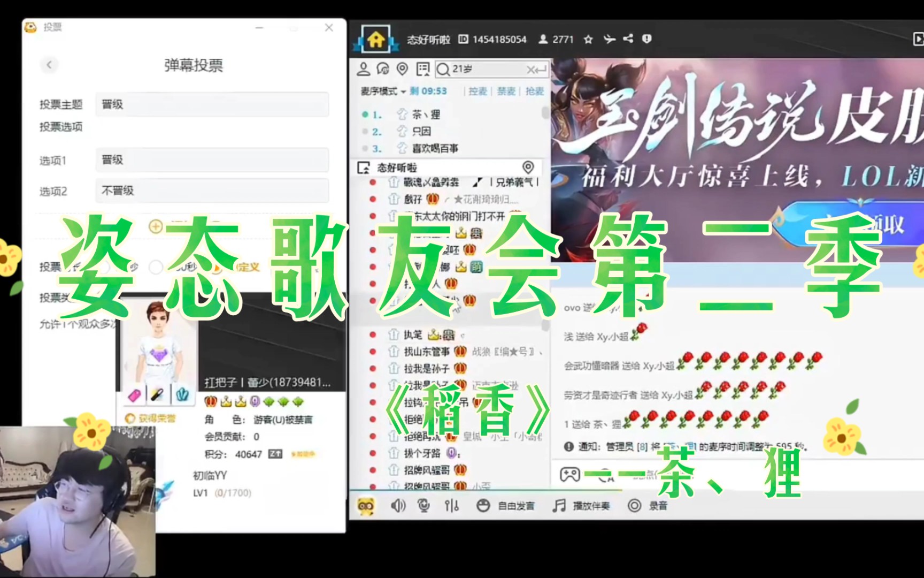
Task: Click 录音 to start recording
Action: (x=658, y=506)
